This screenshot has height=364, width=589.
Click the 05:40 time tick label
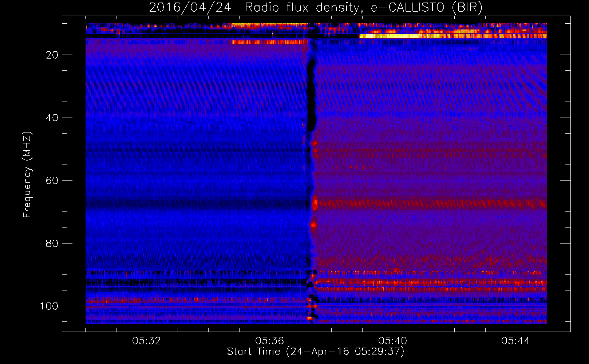tap(393, 341)
